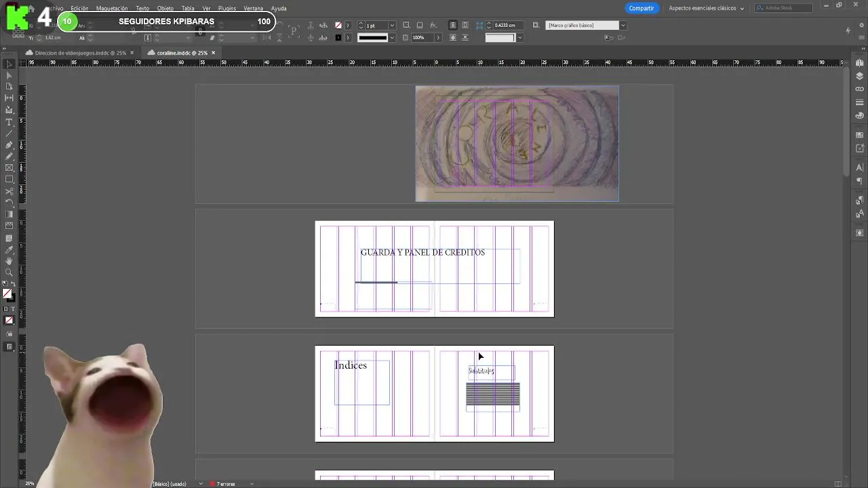
Task: Open the Paragraph panel icon
Action: (860, 181)
